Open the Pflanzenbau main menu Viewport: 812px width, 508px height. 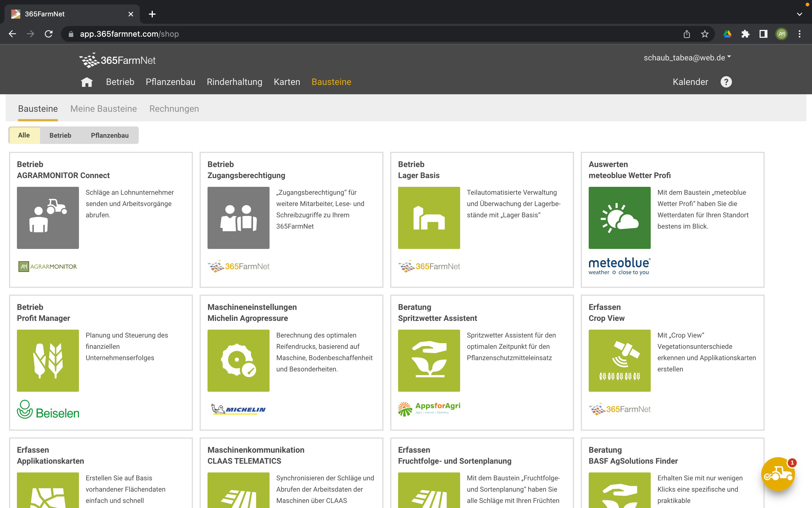pos(171,82)
